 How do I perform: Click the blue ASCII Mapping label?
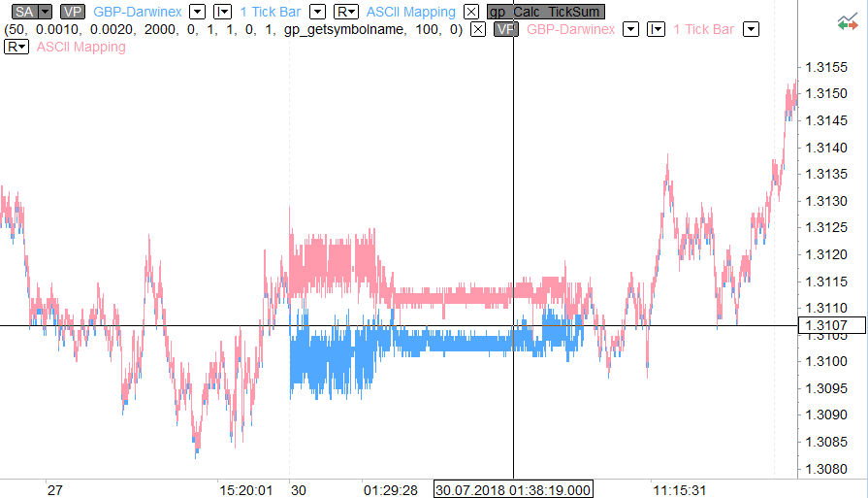[411, 12]
